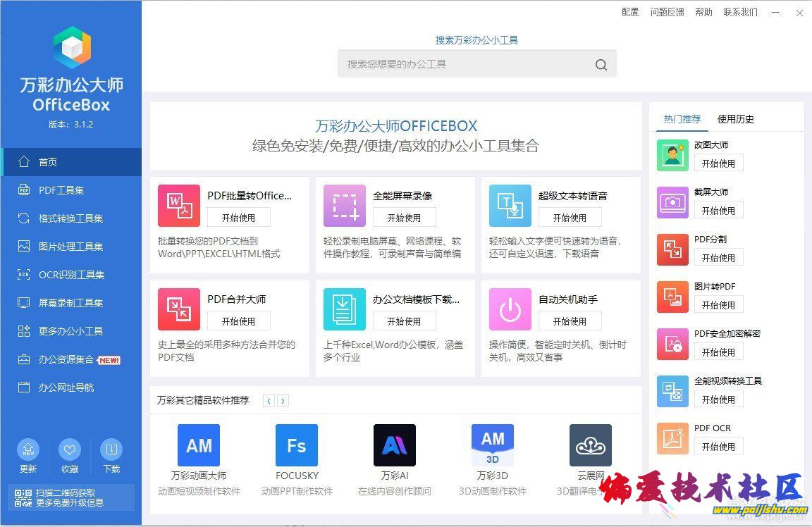Viewport: 812px width, 527px height.
Task: Click the PDF批量转Office tool icon
Action: [x=179, y=206]
